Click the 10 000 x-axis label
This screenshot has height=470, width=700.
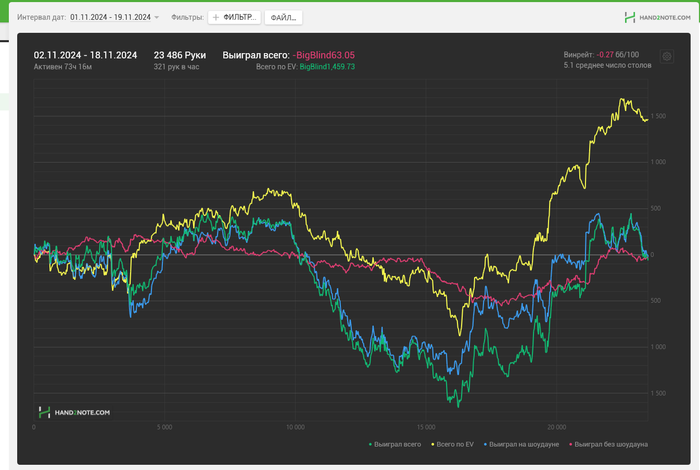coord(295,428)
